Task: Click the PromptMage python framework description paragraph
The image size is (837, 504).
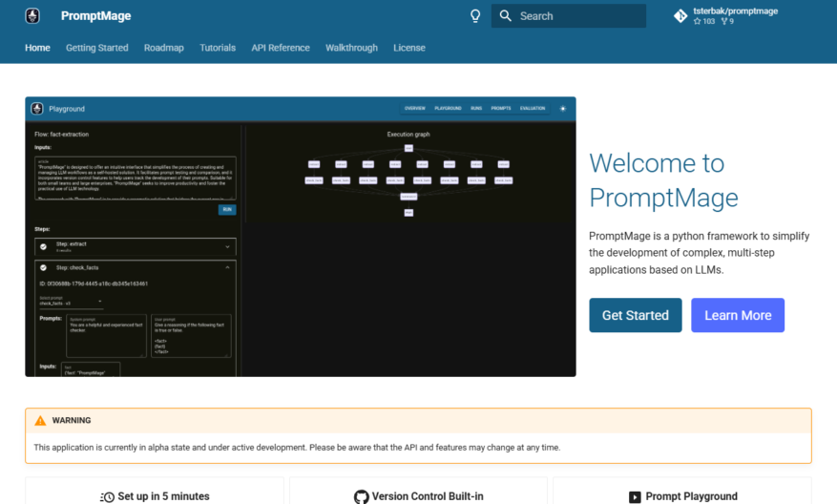Action: click(700, 253)
